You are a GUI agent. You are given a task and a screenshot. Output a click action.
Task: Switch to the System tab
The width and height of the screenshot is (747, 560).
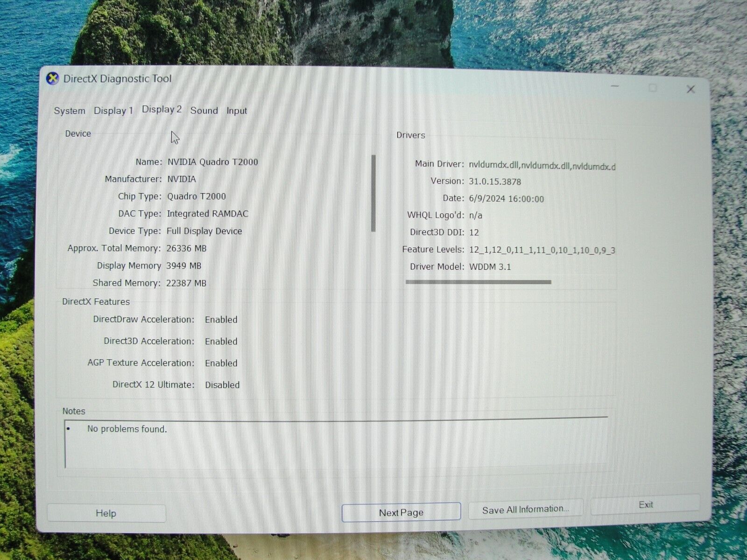point(70,111)
